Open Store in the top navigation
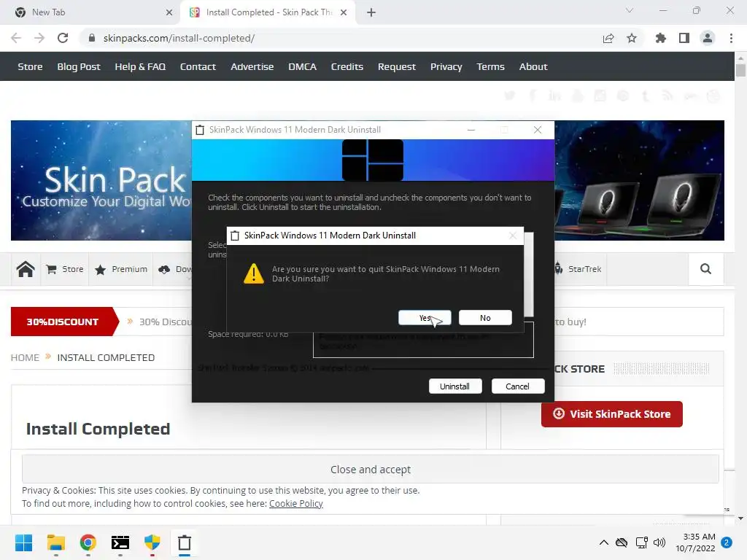 pos(30,66)
